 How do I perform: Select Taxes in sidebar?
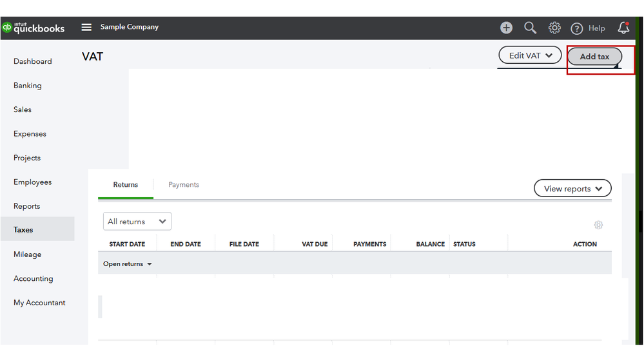37,229
